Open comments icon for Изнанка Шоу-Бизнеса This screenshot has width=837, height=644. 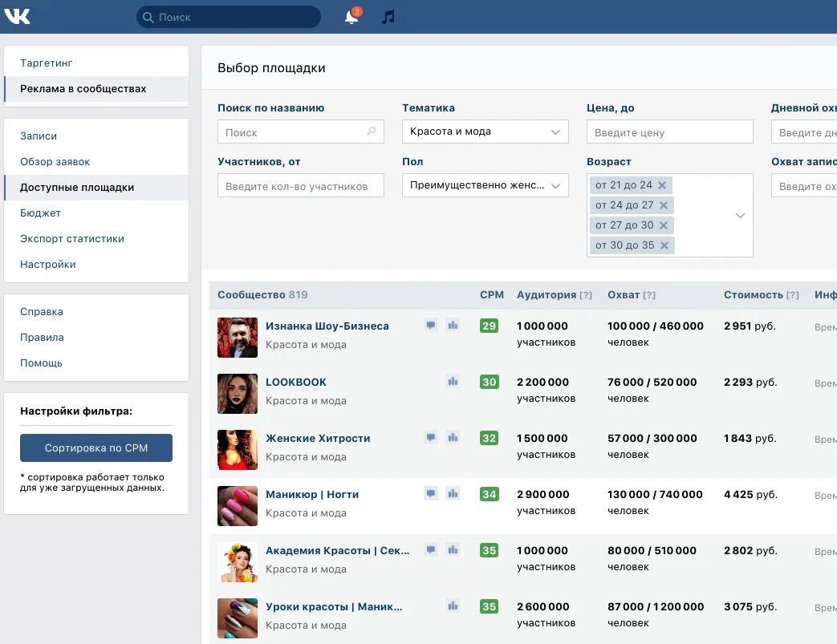tap(431, 325)
